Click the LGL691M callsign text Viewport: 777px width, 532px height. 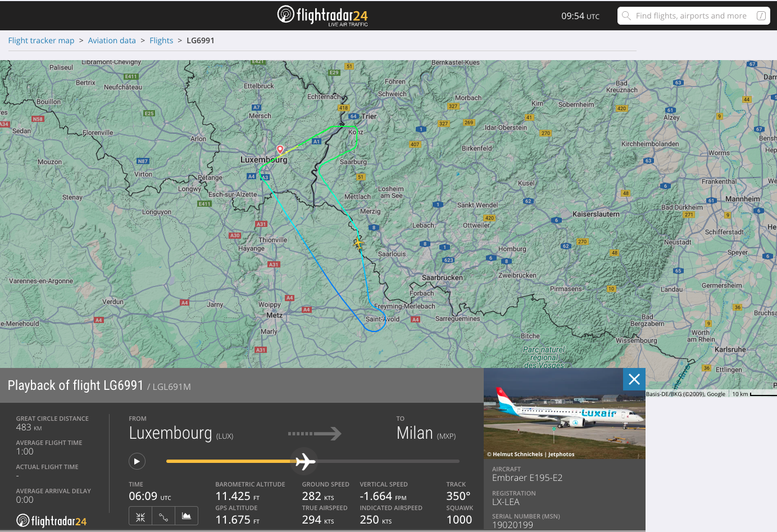point(172,387)
